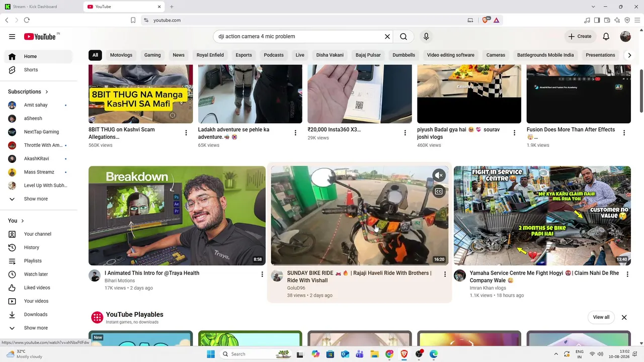The image size is (644, 362).
Task: Open the Fight in Service Centre thumbnail
Action: [x=542, y=216]
